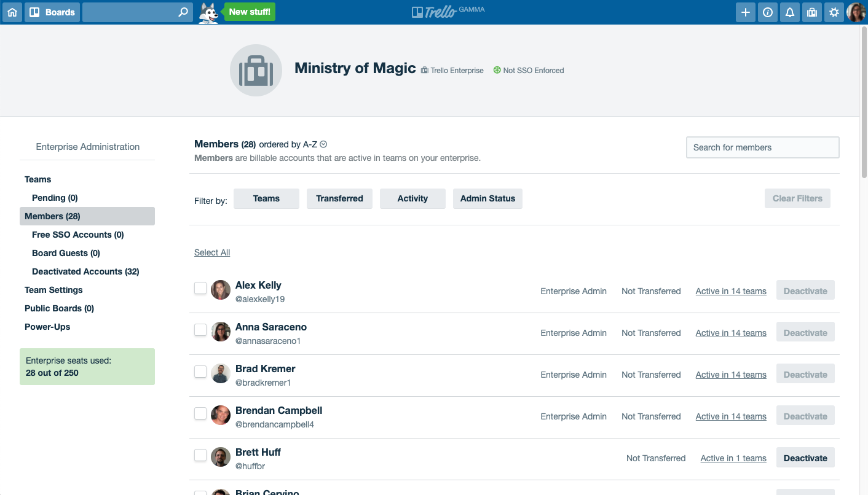Click Deactivate in Anna Saraceno's row
This screenshot has width=868, height=495.
[x=805, y=333]
